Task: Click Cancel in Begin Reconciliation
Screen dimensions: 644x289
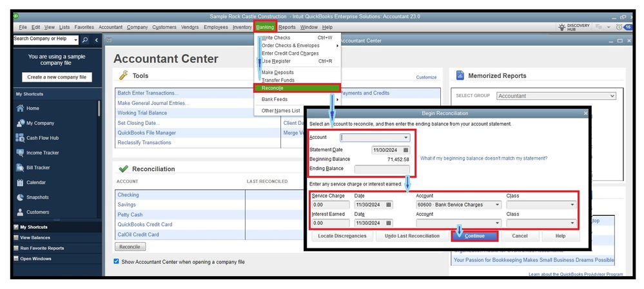Action: coord(520,236)
